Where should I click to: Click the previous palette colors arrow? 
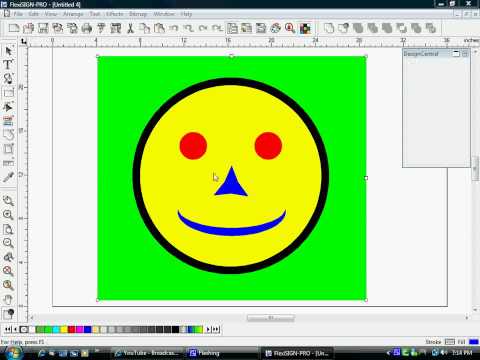pyautogui.click(x=15, y=329)
